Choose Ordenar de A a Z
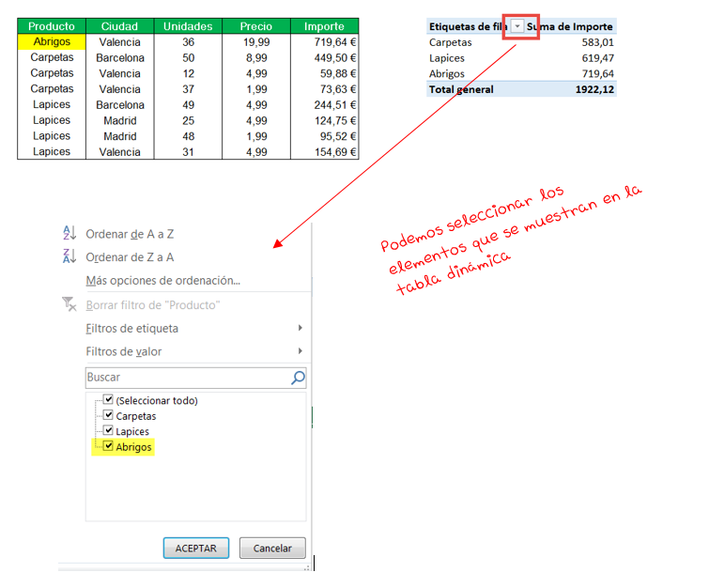 coord(130,234)
